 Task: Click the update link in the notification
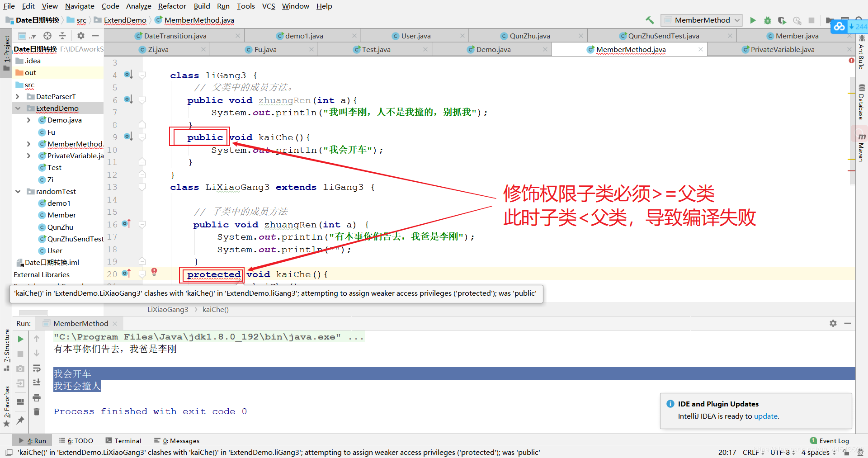pyautogui.click(x=765, y=416)
